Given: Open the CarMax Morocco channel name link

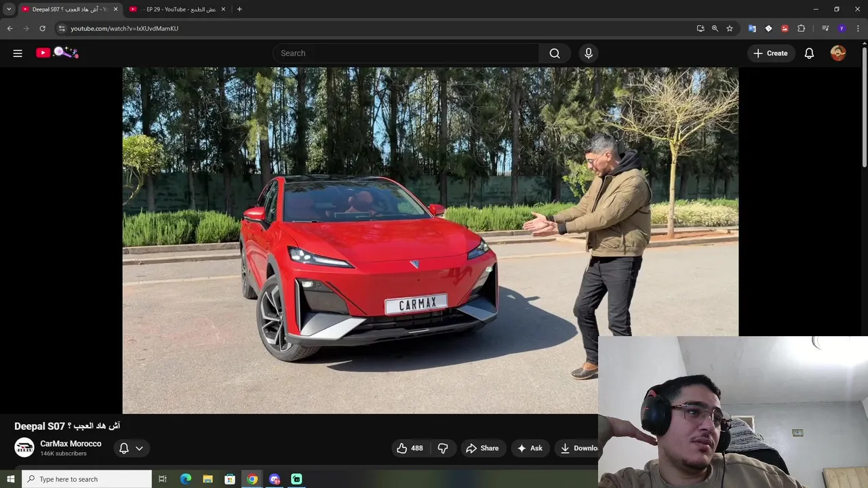Looking at the screenshot, I should 71,443.
